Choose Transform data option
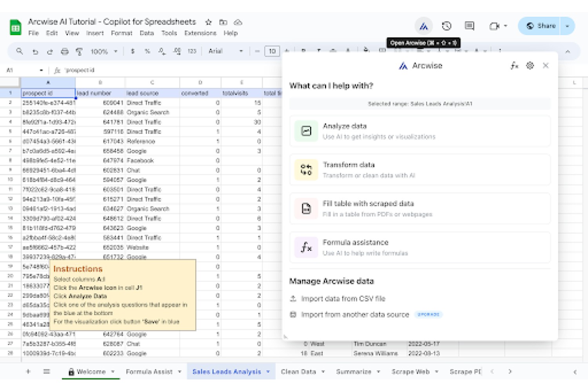588x392 pixels. [420, 170]
